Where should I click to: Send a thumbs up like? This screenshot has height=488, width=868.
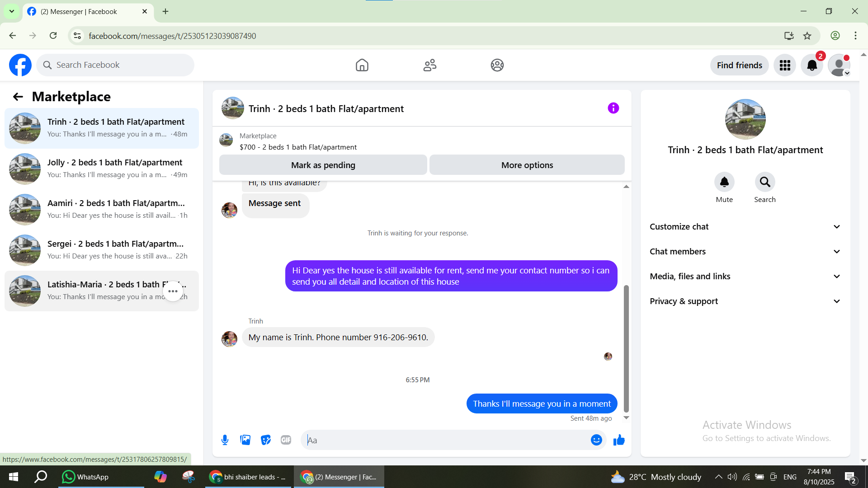point(619,440)
